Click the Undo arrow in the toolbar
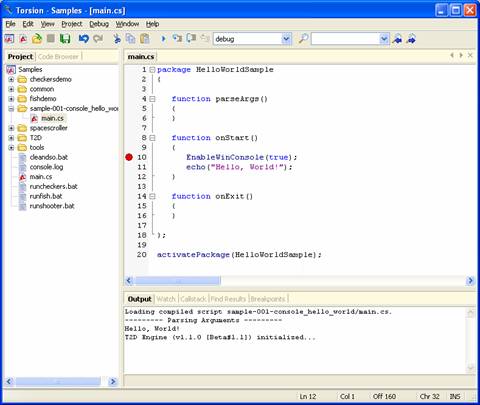The height and width of the screenshot is (405, 480). [x=84, y=39]
